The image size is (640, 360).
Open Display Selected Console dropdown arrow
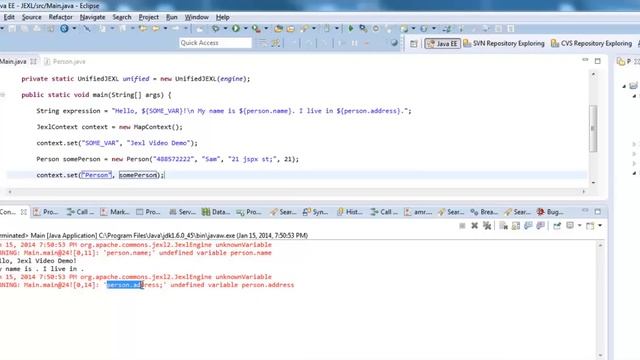pos(580,225)
